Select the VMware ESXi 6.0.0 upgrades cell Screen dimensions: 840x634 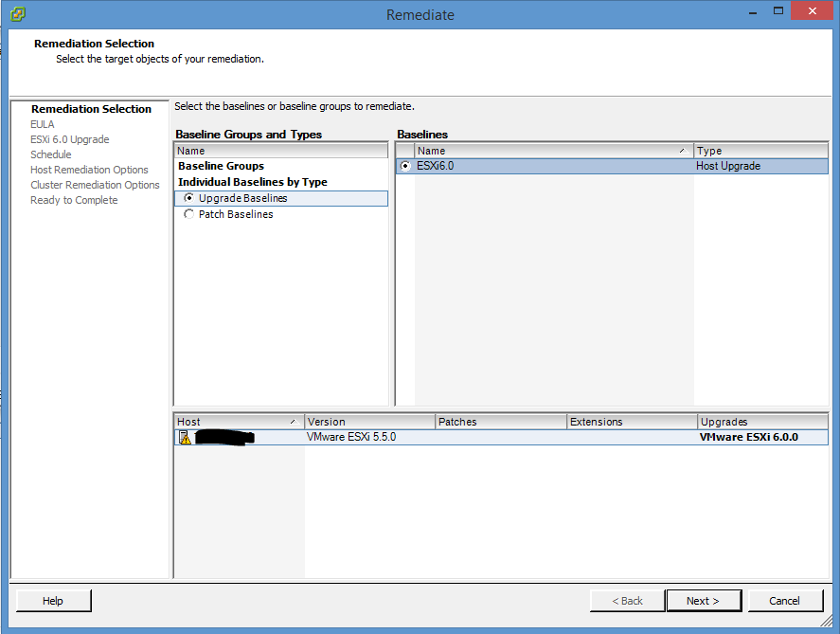click(763, 437)
